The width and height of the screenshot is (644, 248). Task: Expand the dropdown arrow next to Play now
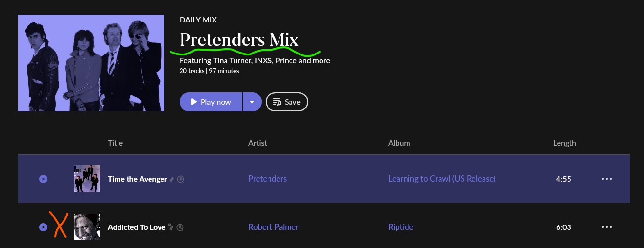coord(252,102)
